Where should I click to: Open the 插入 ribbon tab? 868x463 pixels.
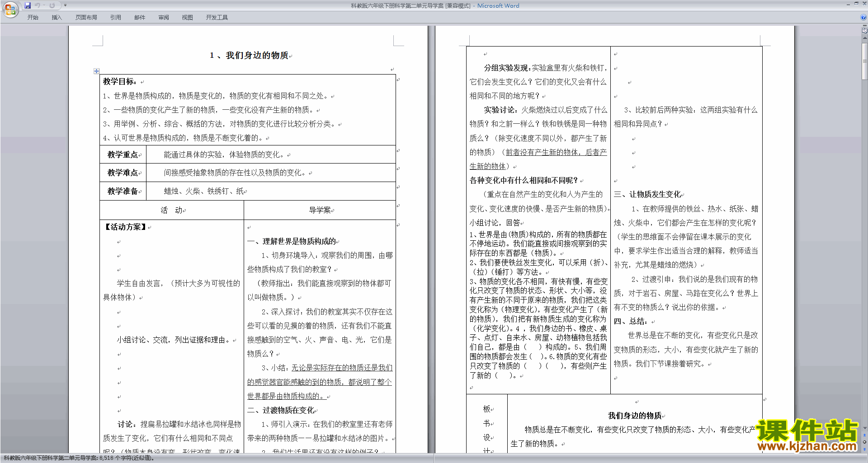(x=57, y=18)
